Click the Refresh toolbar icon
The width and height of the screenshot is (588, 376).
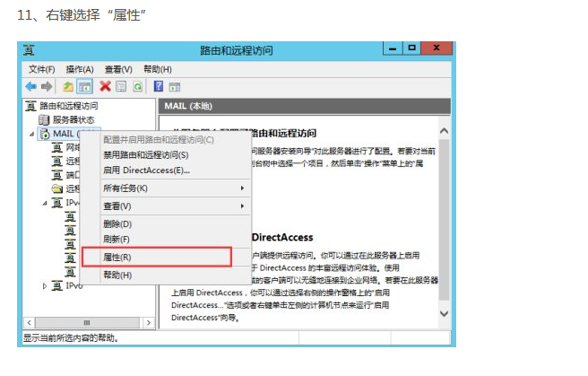click(137, 86)
